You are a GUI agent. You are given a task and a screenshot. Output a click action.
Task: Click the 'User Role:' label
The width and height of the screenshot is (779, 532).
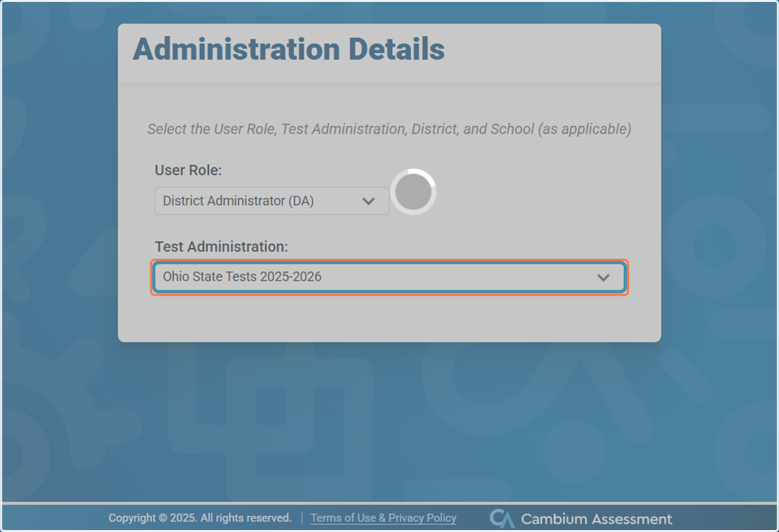(188, 170)
